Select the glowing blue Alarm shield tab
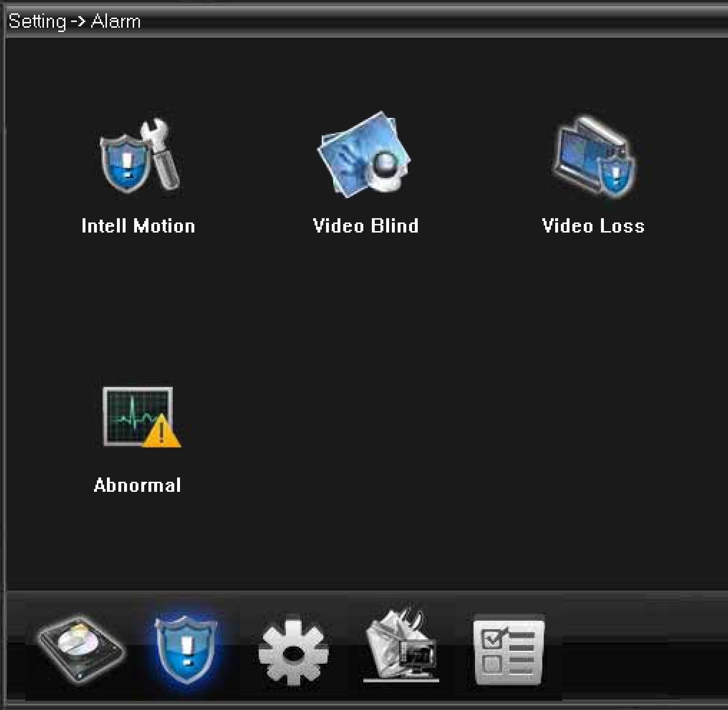This screenshot has width=728, height=710. pyautogui.click(x=186, y=648)
